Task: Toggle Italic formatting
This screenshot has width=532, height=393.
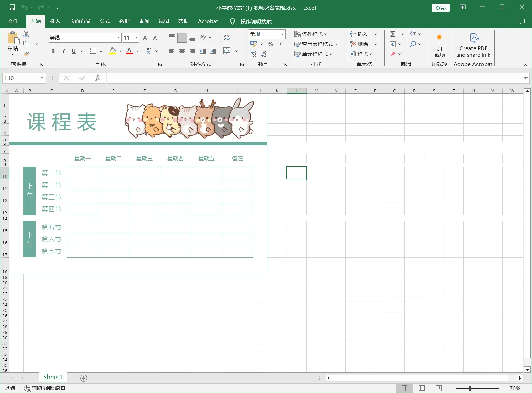Action: click(63, 51)
